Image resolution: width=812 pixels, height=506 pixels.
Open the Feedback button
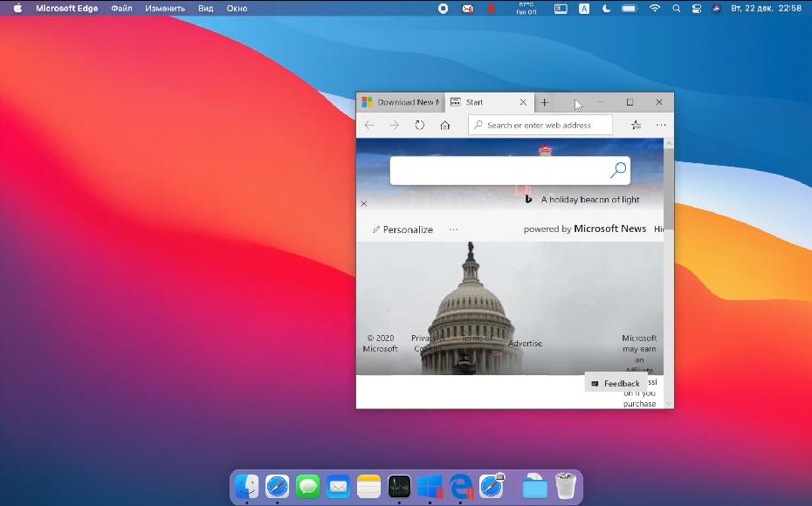tap(616, 384)
